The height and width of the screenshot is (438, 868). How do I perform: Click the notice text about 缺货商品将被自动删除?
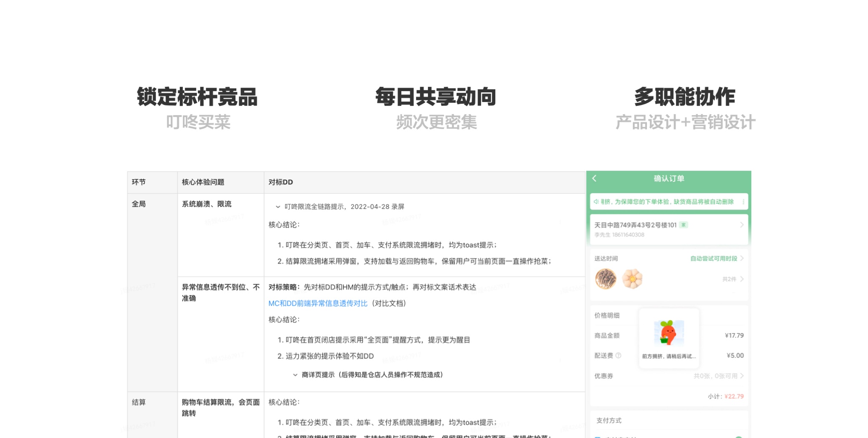tap(667, 202)
